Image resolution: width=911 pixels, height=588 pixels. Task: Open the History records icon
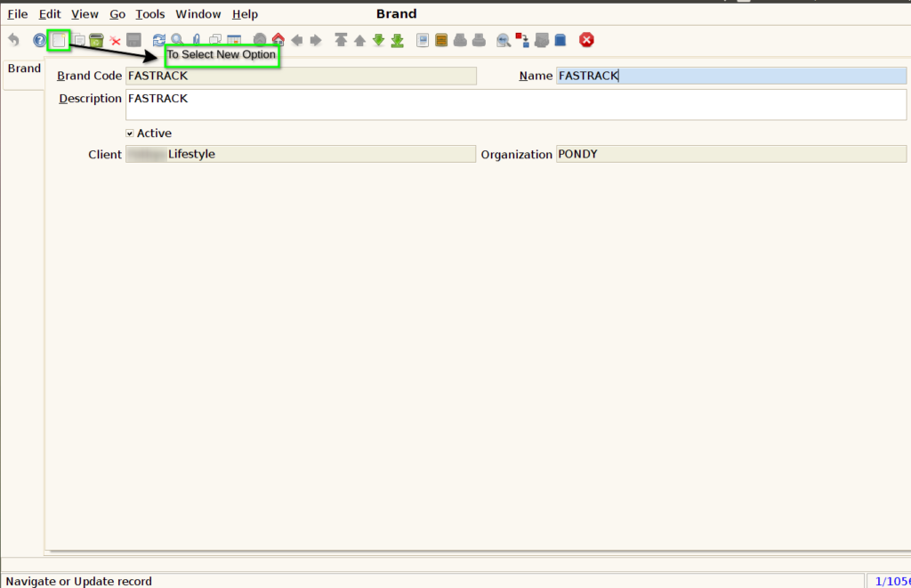pyautogui.click(x=260, y=40)
